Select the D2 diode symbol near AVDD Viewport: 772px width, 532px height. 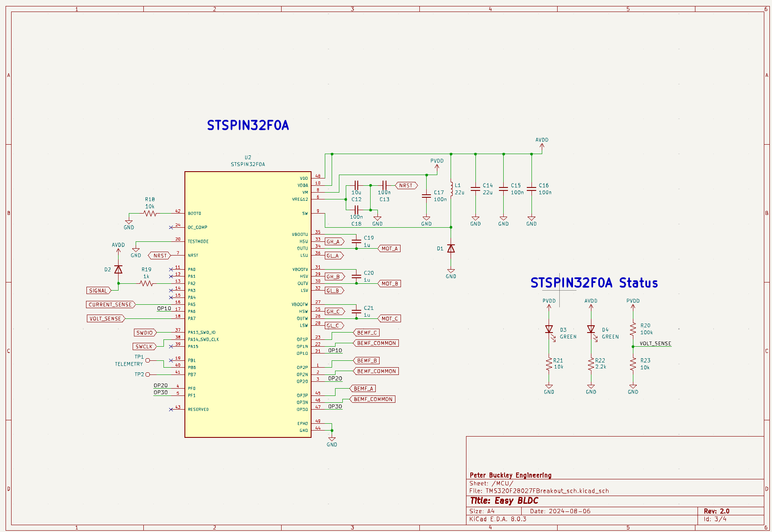tap(119, 269)
